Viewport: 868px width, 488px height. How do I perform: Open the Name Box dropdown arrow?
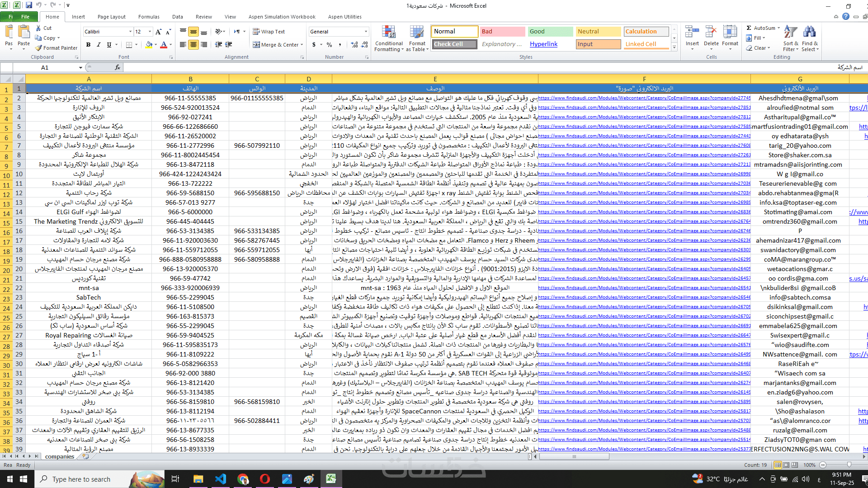tap(80, 68)
